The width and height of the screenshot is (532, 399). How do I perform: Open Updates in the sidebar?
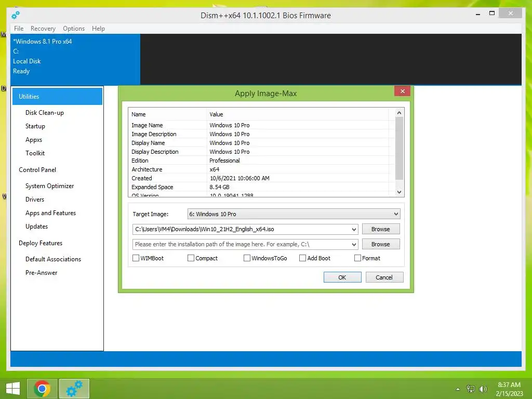[x=36, y=227]
